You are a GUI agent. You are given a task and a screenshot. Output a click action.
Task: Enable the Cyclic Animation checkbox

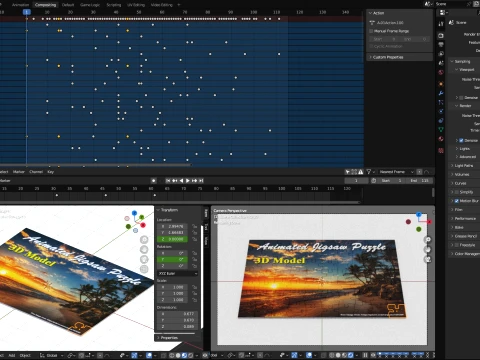point(371,46)
